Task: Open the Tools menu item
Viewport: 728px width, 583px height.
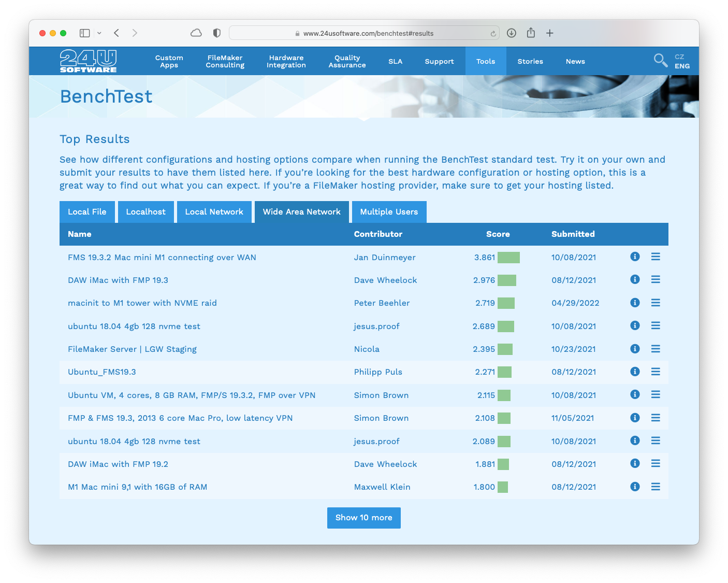Action: point(486,61)
